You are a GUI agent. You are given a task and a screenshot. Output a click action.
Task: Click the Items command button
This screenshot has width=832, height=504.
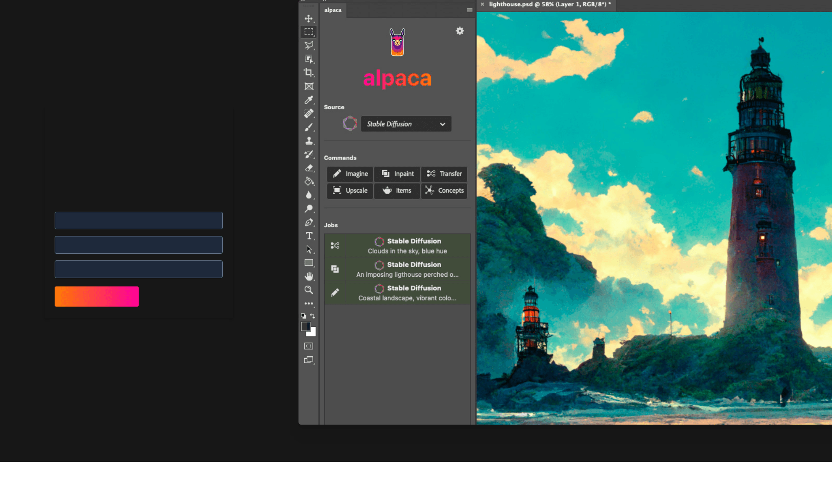pyautogui.click(x=397, y=191)
